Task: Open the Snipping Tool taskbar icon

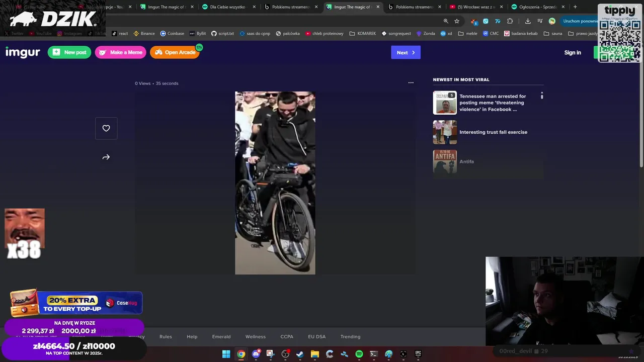Action: [271, 354]
